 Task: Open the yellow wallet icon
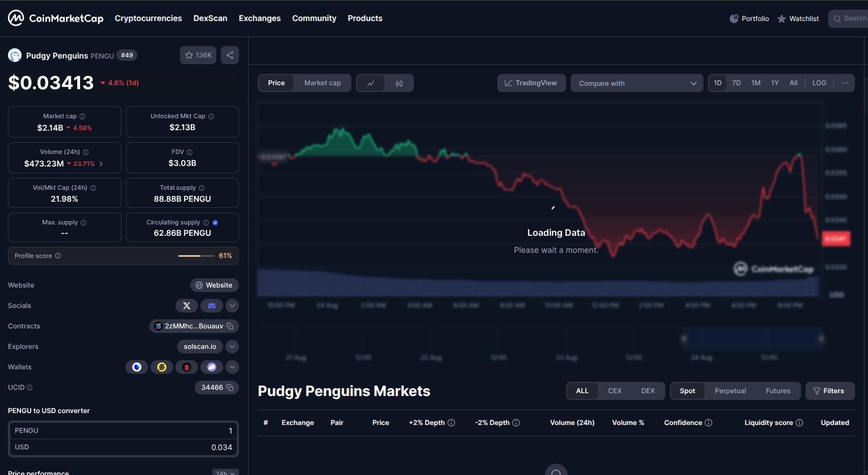(x=162, y=367)
